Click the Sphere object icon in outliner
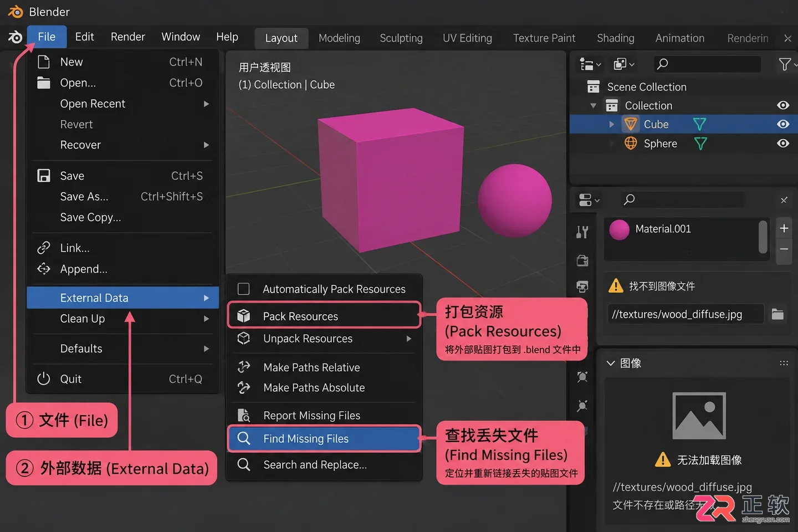 point(631,144)
